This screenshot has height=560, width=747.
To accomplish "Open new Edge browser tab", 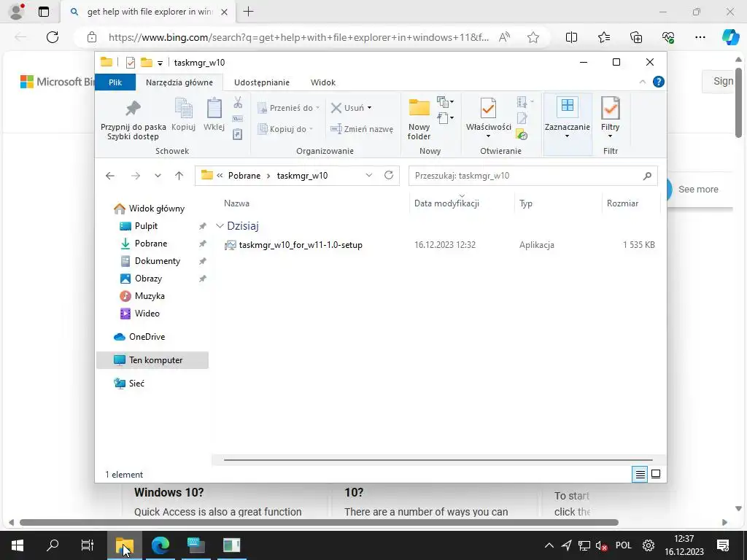I will coord(248,12).
